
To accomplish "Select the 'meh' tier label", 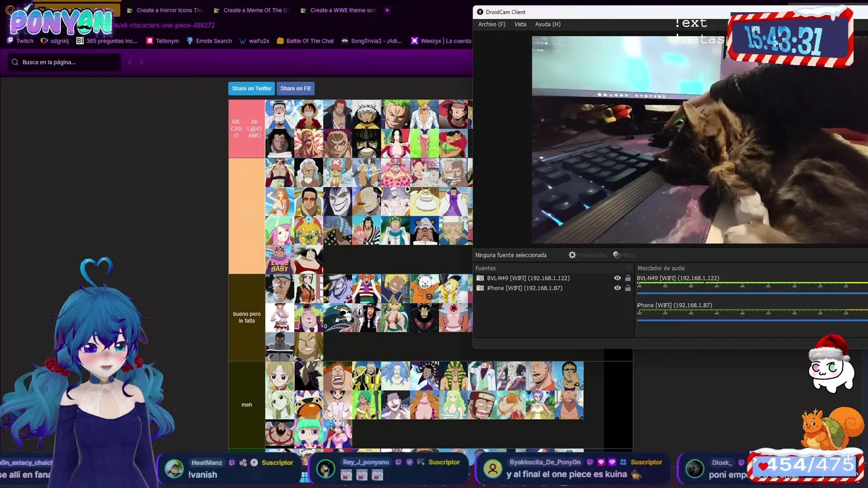I will [247, 405].
